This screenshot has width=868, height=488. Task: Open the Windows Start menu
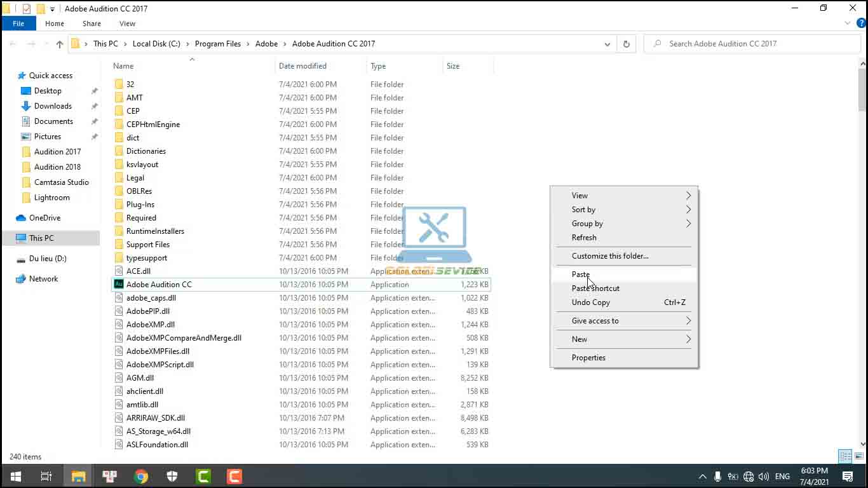pos(15,477)
